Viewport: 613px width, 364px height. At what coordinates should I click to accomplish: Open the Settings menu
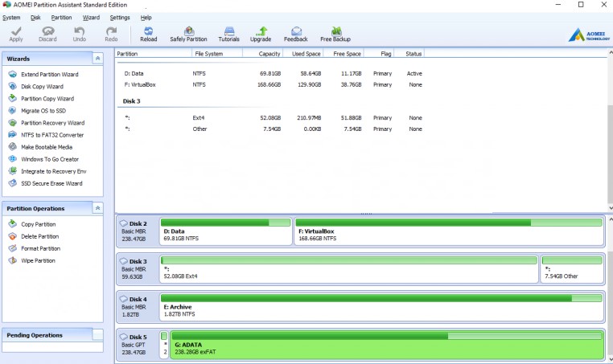tap(120, 18)
